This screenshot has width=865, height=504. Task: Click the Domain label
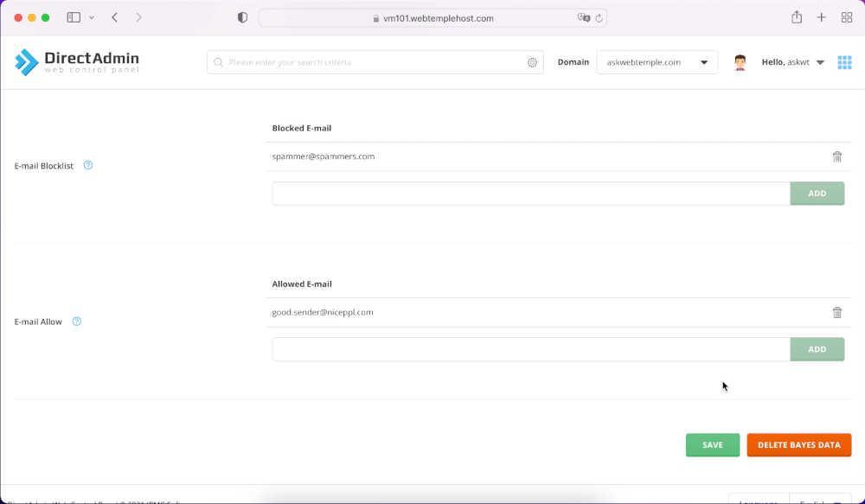pos(573,62)
